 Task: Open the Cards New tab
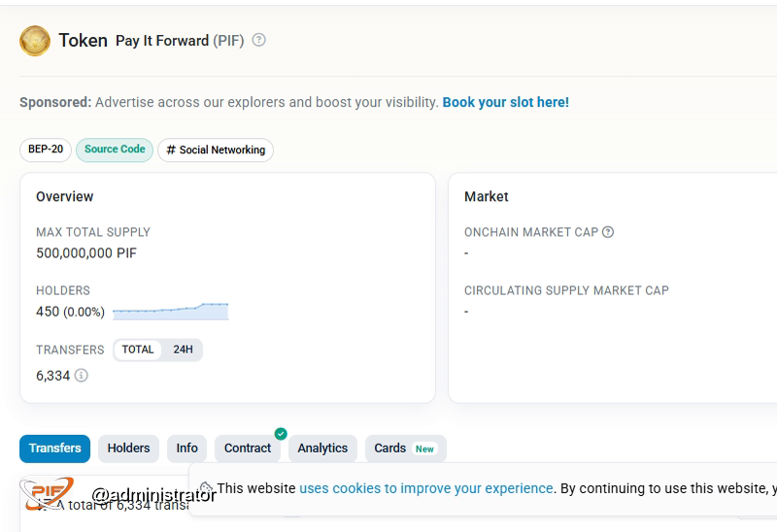pos(405,449)
